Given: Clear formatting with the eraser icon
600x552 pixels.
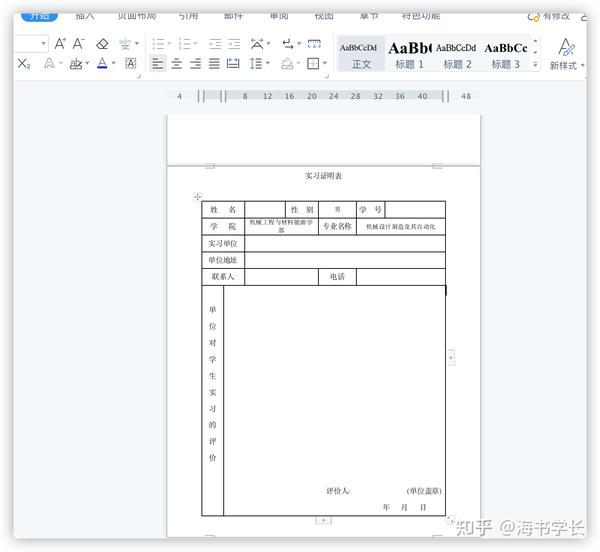Looking at the screenshot, I should [x=102, y=44].
